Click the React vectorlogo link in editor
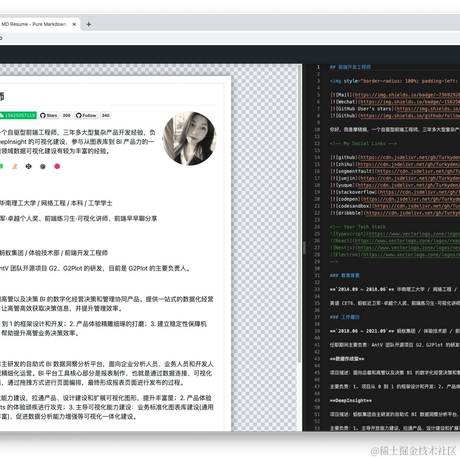Image resolution: width=460 pixels, height=460 pixels. coord(407,241)
